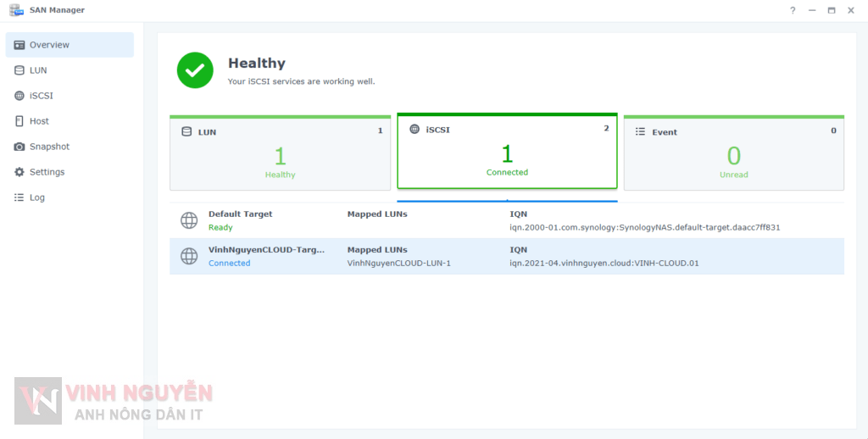Maximize the SAN Manager window
The image size is (868, 439).
click(832, 10)
